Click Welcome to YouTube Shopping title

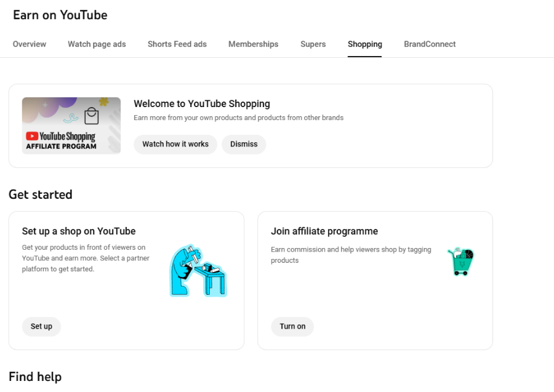tap(202, 104)
